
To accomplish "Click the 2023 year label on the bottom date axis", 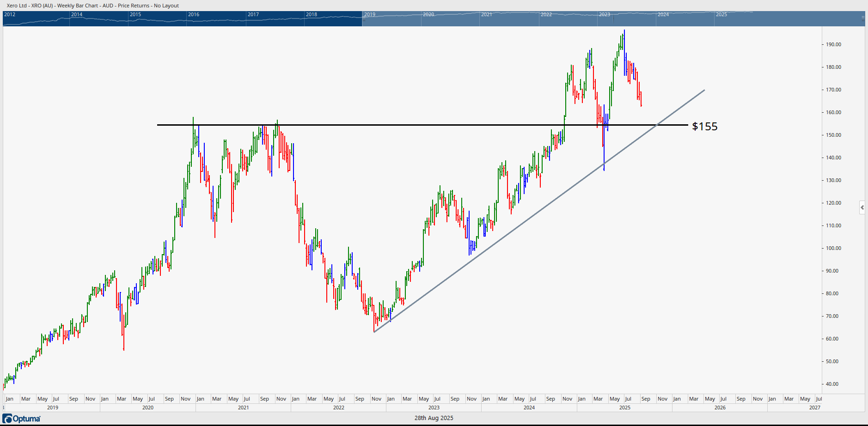I will coord(434,408).
